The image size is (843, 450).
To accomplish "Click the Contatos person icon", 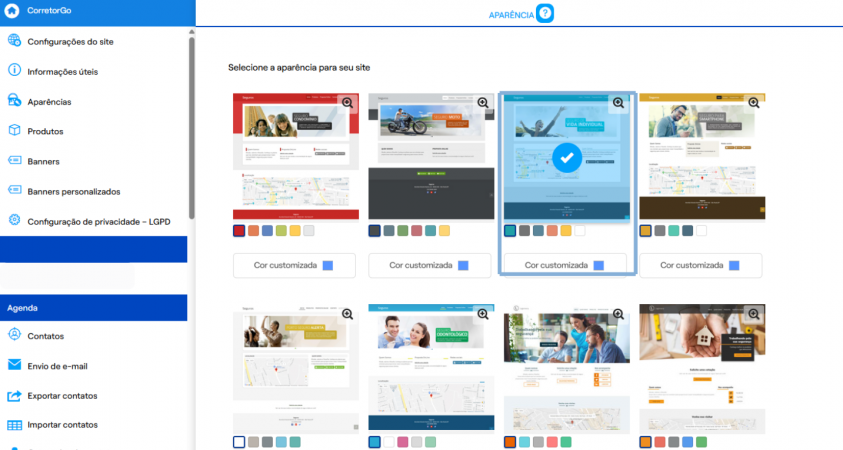I will coord(15,335).
